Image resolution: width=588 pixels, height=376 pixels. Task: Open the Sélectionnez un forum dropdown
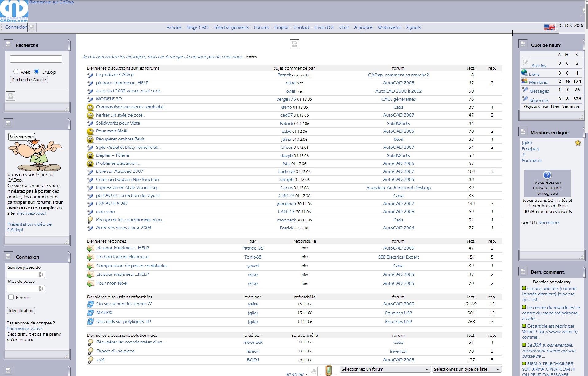pyautogui.click(x=385, y=369)
